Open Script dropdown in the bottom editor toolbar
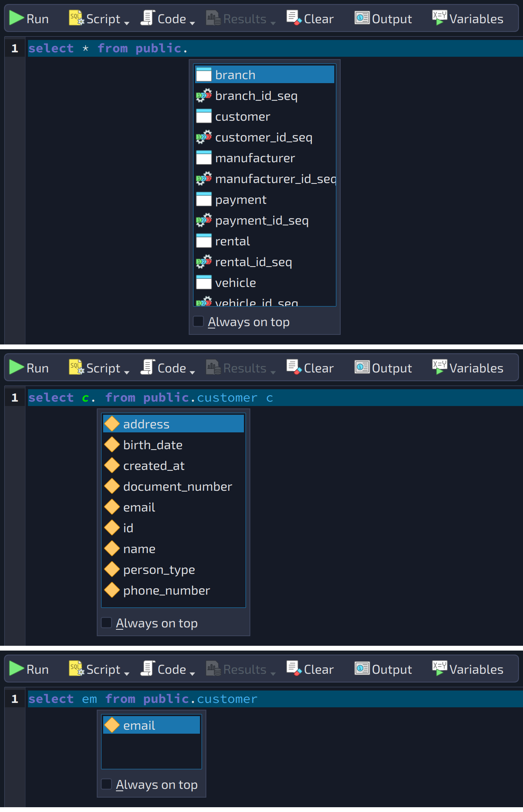 pyautogui.click(x=99, y=669)
